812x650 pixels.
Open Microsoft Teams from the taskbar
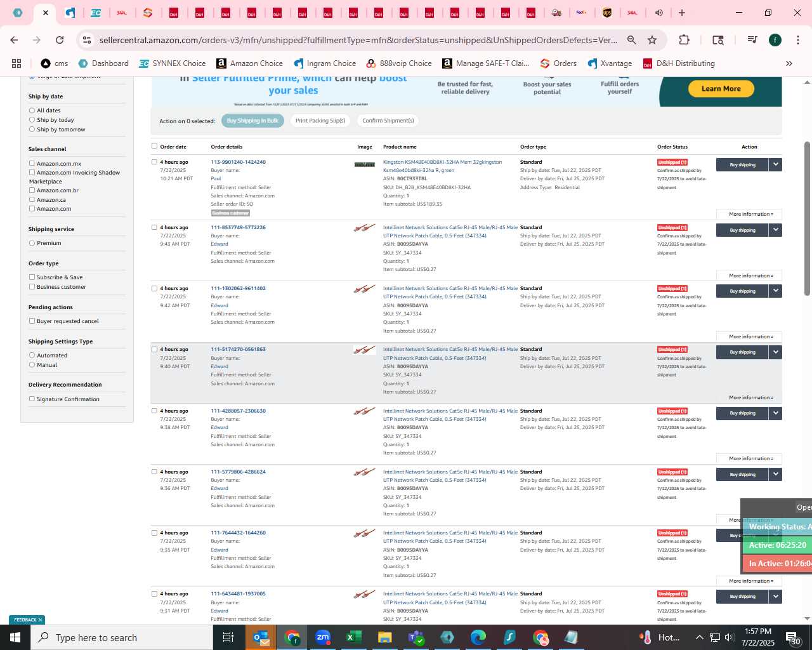[x=416, y=637]
